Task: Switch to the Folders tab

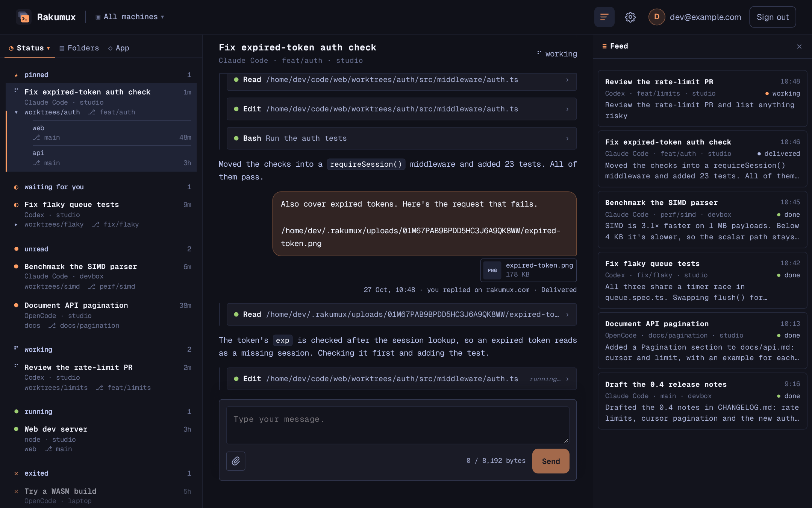Action: (79, 48)
